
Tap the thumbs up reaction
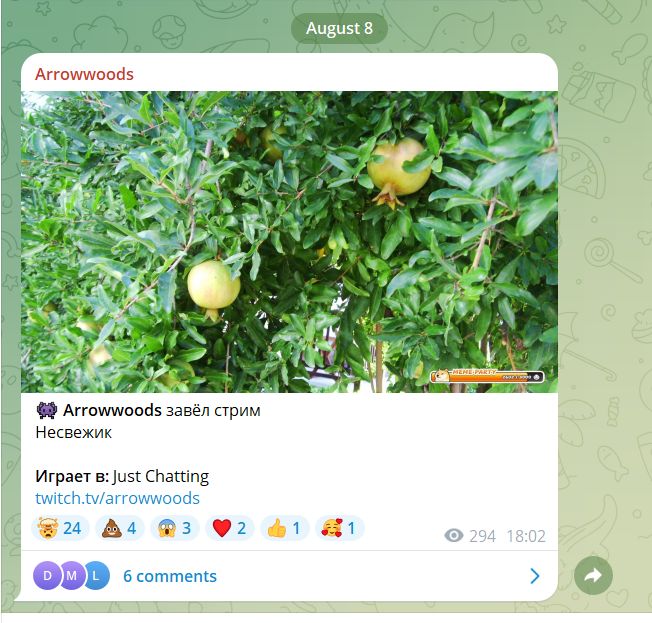(284, 528)
